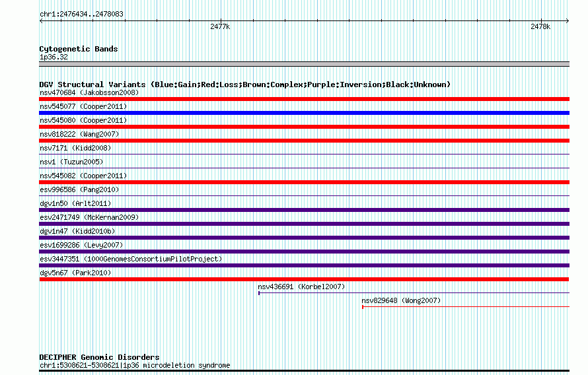Click the left arrow of the ruler

click(x=41, y=20)
